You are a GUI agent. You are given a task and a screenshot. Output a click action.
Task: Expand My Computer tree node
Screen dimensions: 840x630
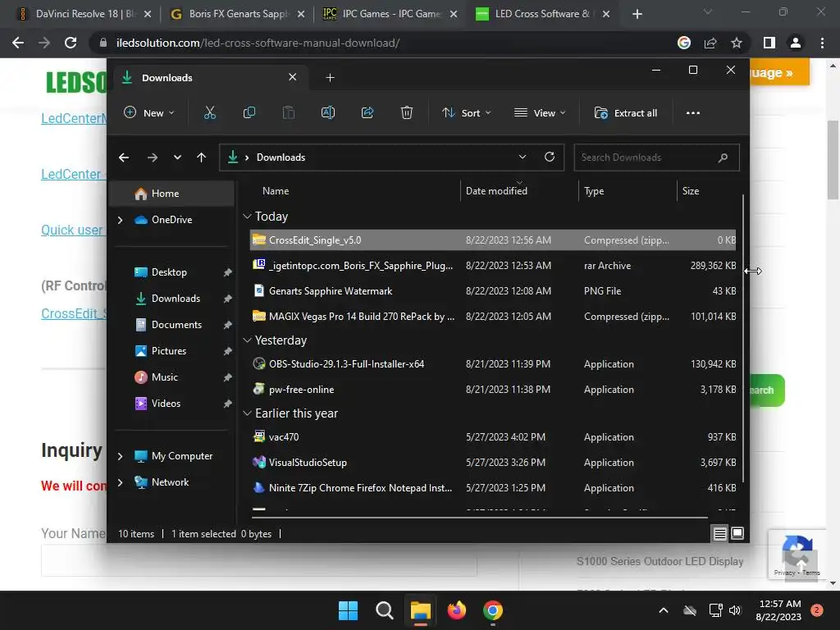120,456
